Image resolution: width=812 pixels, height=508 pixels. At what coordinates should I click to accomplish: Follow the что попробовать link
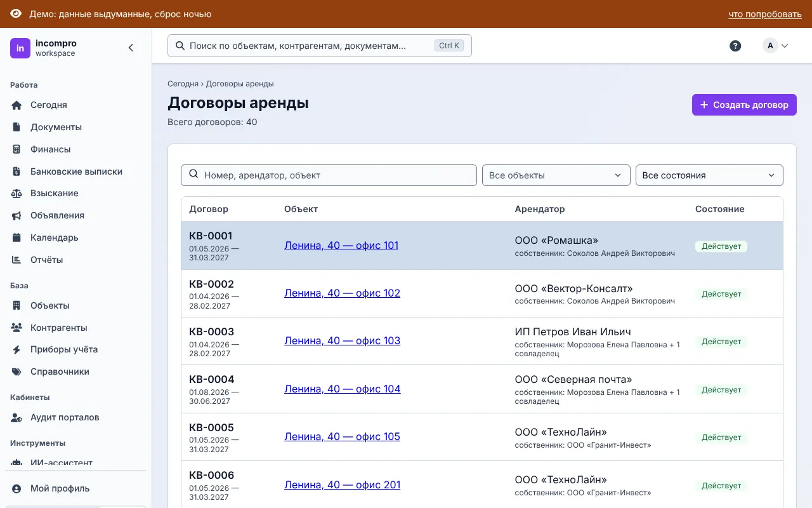(x=765, y=14)
